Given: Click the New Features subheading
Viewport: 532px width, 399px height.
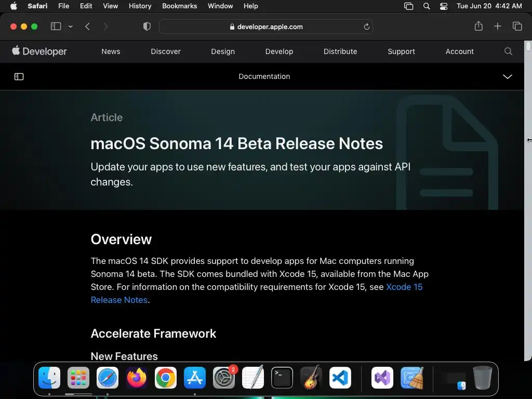Looking at the screenshot, I should (124, 356).
